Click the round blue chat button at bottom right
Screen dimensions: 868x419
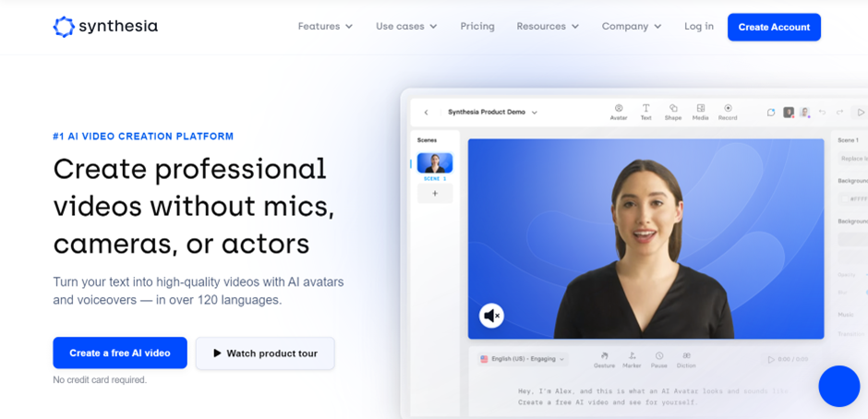(839, 387)
